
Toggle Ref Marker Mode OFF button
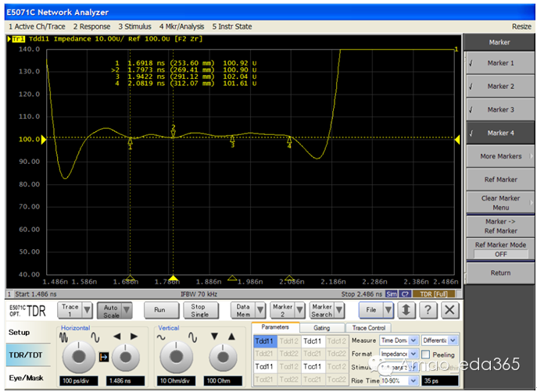click(500, 254)
